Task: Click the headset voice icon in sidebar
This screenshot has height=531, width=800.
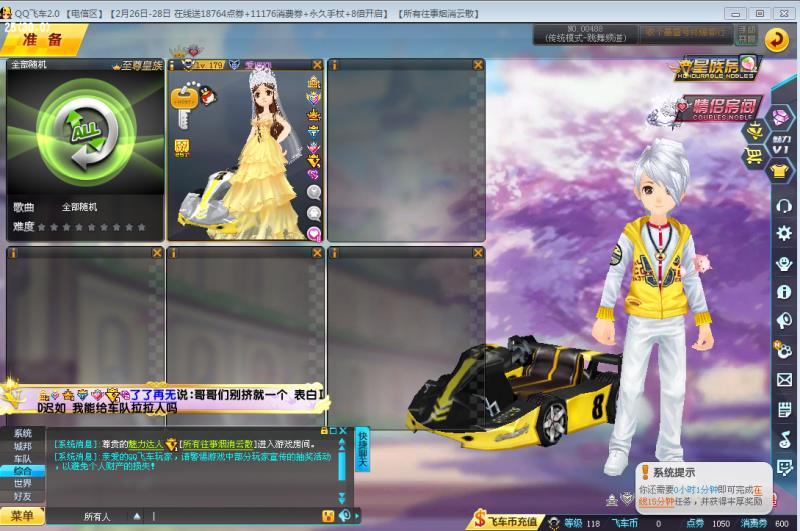Action: tap(784, 206)
